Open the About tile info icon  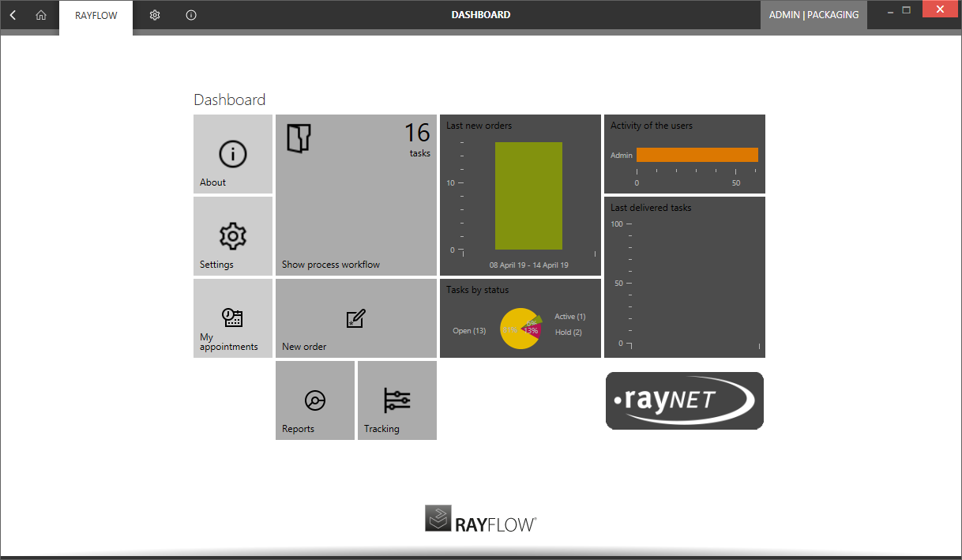[232, 155]
